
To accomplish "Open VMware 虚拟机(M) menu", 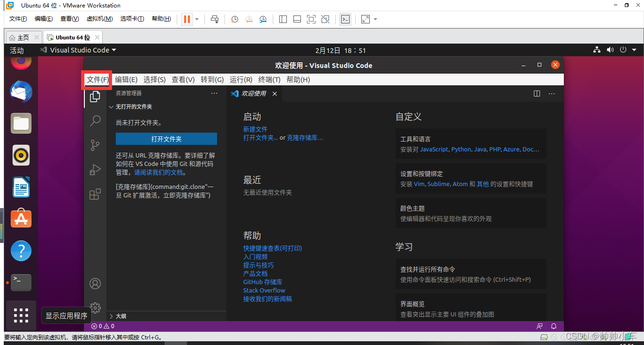I will pyautogui.click(x=99, y=19).
